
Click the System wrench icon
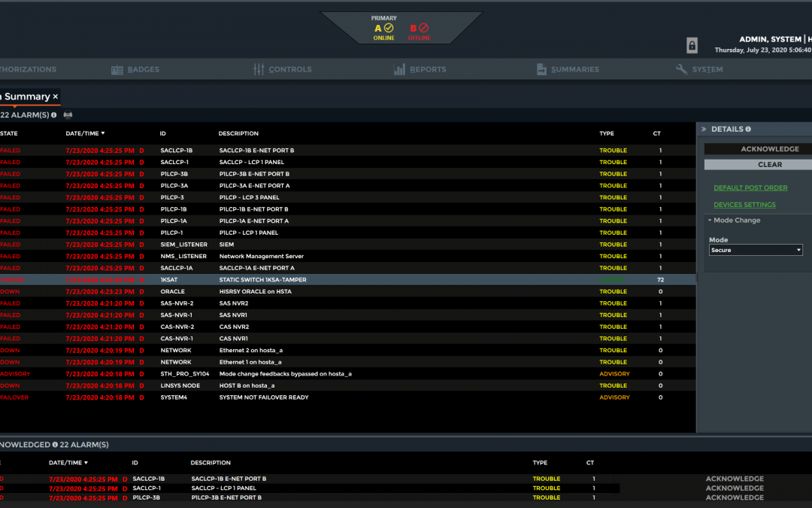coord(682,69)
